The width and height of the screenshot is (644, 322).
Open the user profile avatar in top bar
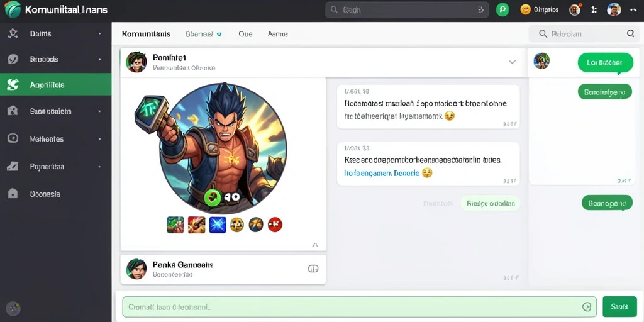point(614,9)
